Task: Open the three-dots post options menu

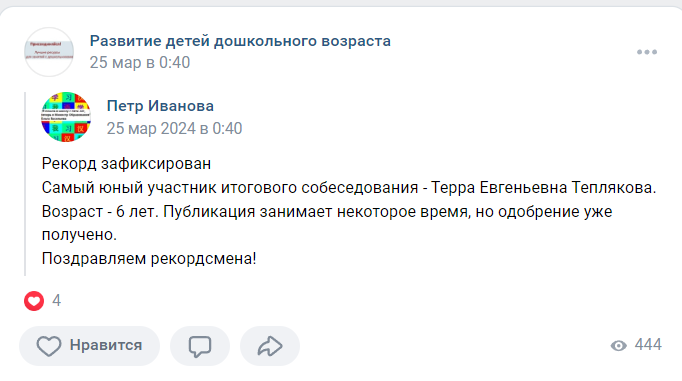Action: [x=647, y=52]
